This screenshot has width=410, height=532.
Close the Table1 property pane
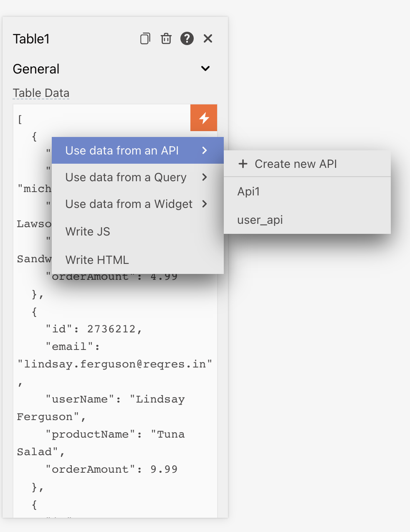point(208,38)
